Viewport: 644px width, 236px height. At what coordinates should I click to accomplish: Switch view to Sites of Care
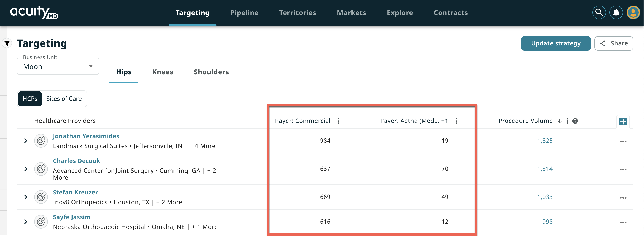pos(64,99)
